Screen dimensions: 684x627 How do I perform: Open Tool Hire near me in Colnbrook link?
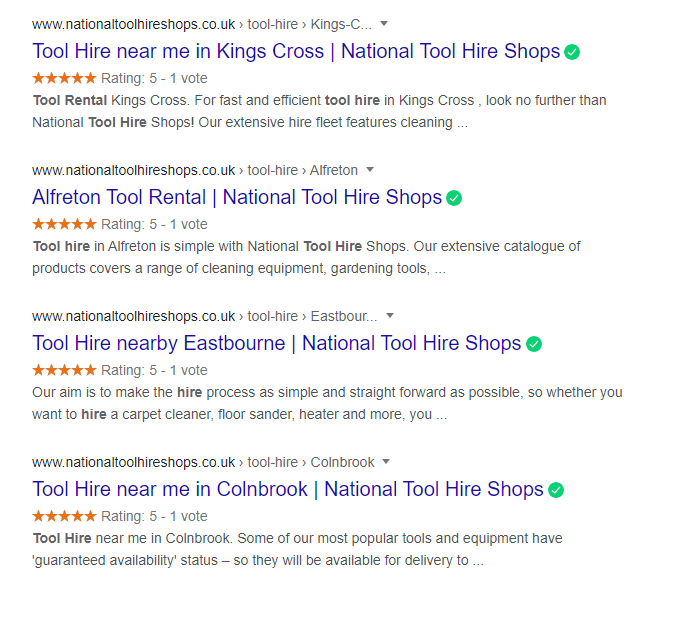[288, 490]
